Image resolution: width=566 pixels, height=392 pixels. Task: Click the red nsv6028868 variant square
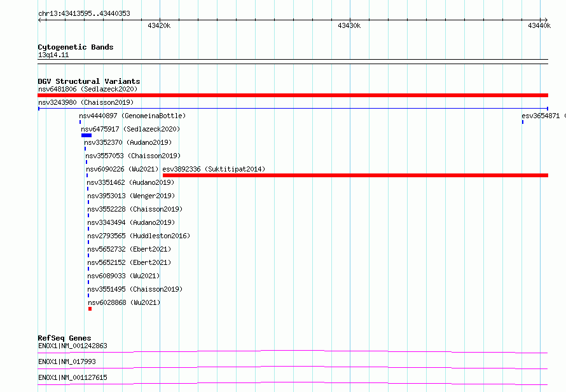[x=90, y=309]
